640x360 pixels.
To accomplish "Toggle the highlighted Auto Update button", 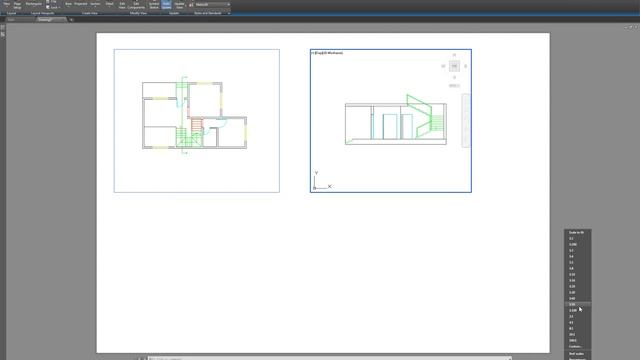I will [x=166, y=5].
